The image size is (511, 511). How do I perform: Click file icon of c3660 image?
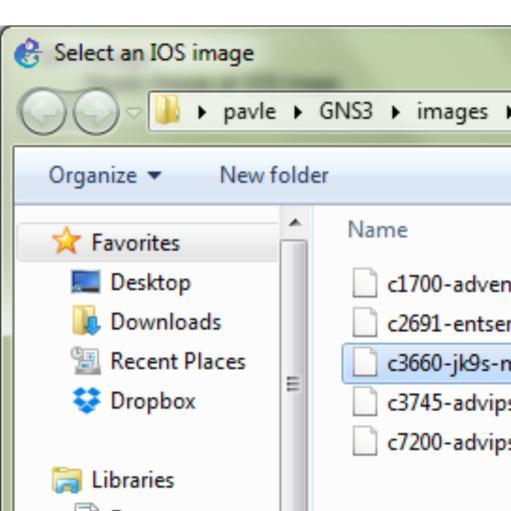(x=365, y=362)
